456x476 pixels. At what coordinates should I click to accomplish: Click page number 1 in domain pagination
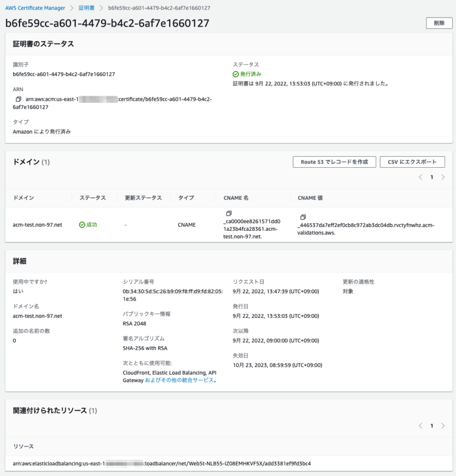431,176
